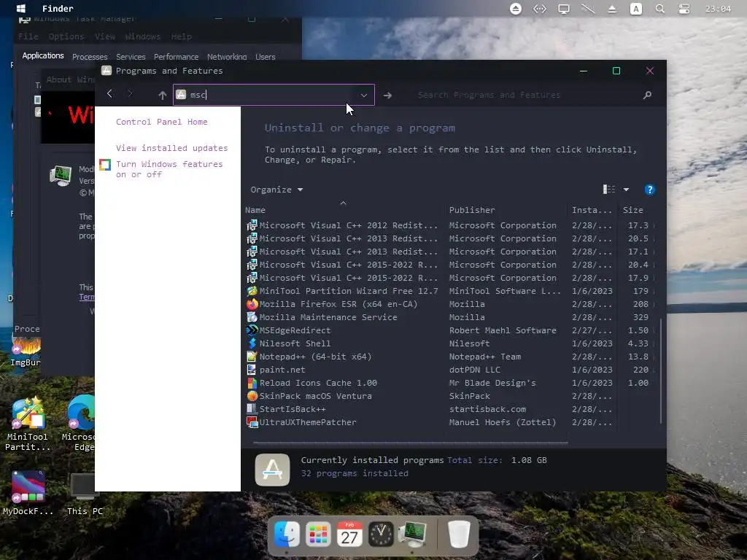Select Notepad++ (64-bit x64) entry

pos(449,357)
